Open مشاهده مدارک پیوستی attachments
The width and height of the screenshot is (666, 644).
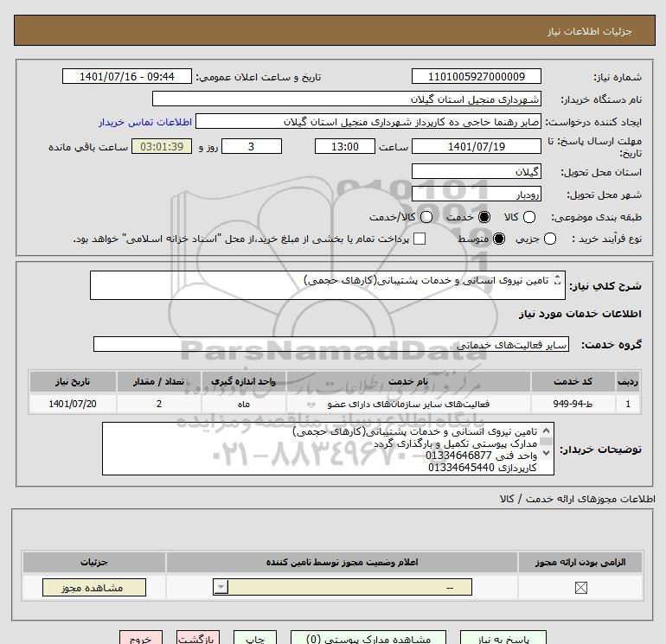[368, 638]
